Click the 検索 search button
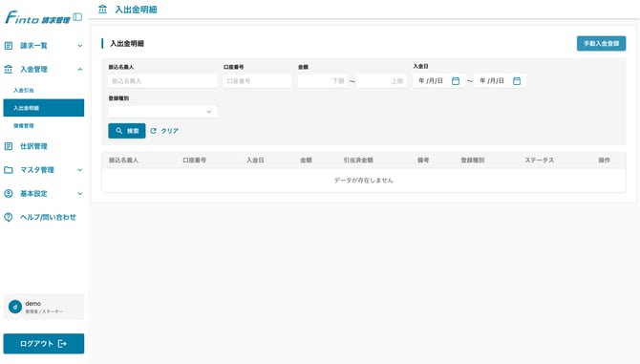This screenshot has height=364, width=640. tap(126, 131)
